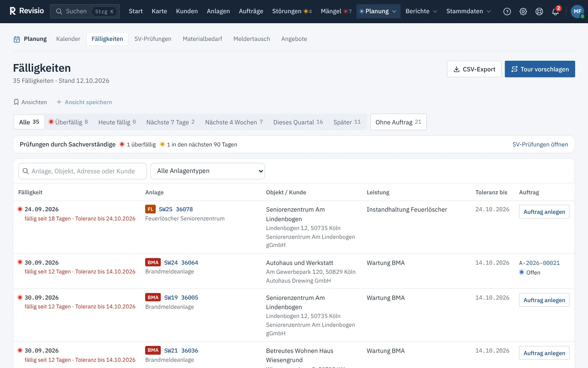The image size is (588, 368).
Task: Open the Angebote tab
Action: (294, 39)
